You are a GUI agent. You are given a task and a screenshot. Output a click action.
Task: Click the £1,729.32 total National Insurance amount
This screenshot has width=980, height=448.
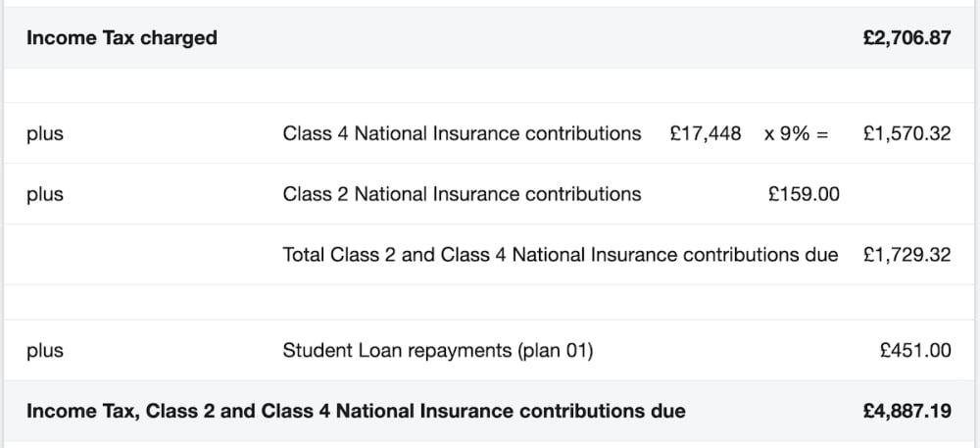[x=906, y=255]
